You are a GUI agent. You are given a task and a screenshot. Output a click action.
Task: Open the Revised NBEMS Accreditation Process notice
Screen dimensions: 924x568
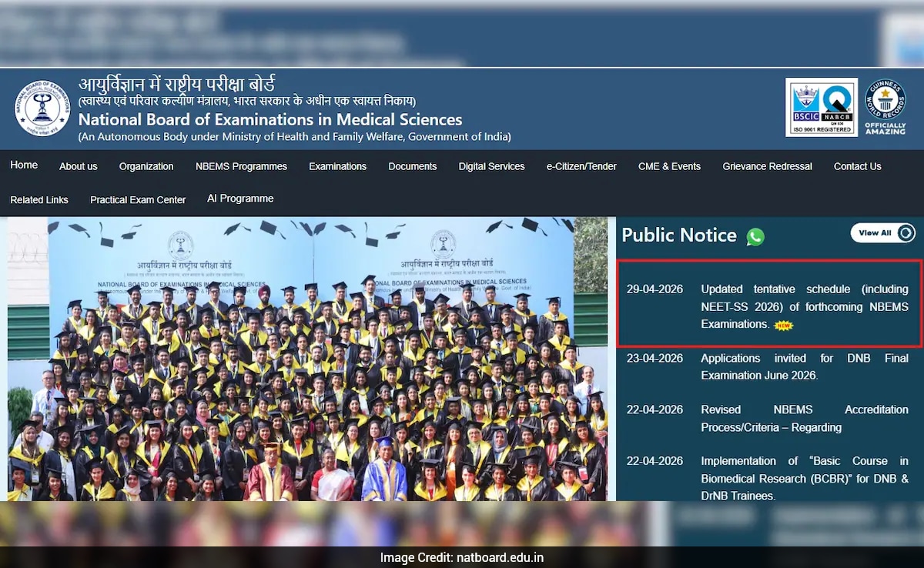(x=804, y=418)
